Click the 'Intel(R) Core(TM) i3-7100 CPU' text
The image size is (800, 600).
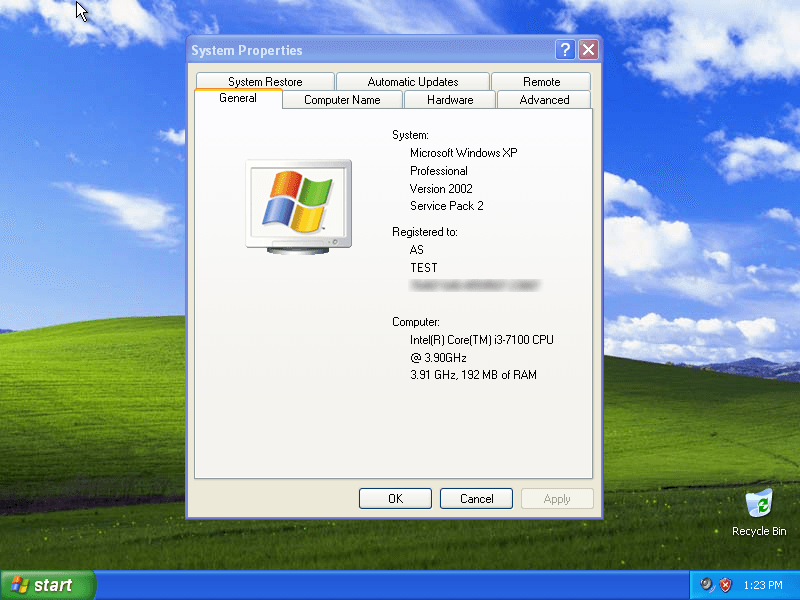click(482, 340)
